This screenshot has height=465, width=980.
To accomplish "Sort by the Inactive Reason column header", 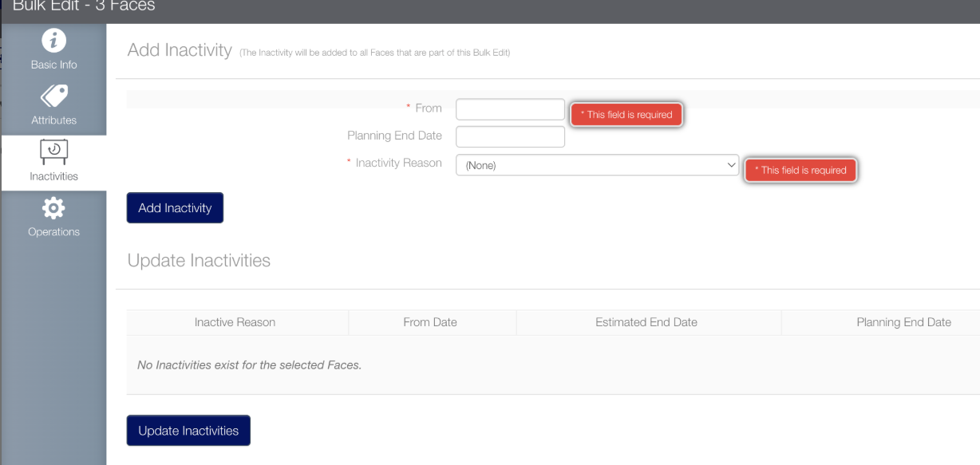I will [x=235, y=322].
